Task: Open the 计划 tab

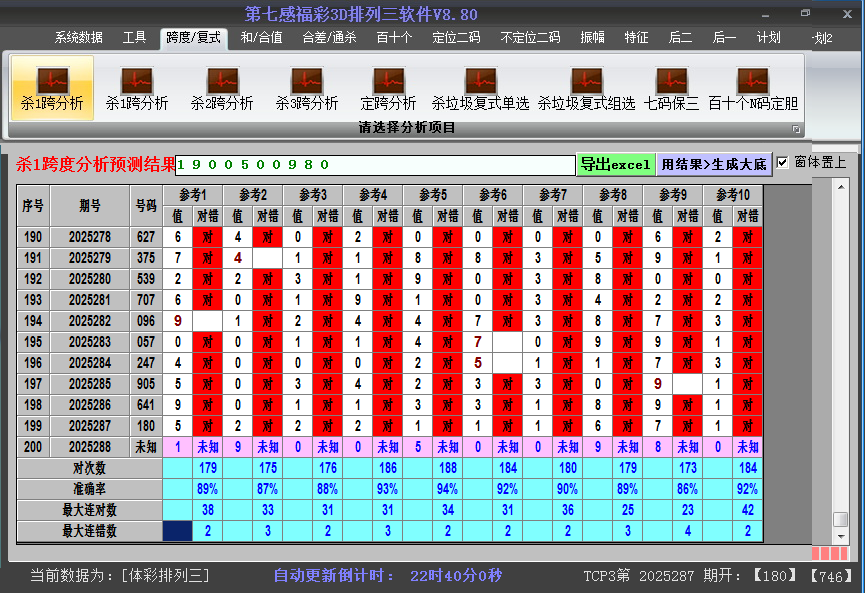Action: tap(768, 38)
